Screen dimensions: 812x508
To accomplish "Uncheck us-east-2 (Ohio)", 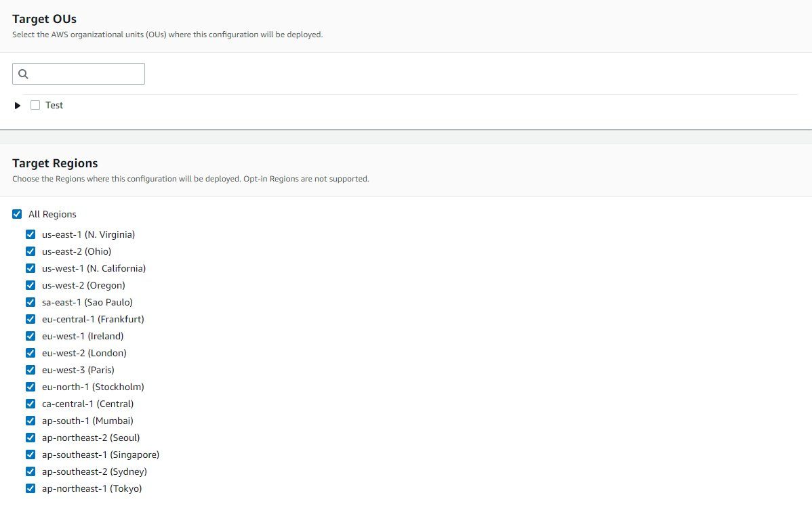I will (x=31, y=251).
